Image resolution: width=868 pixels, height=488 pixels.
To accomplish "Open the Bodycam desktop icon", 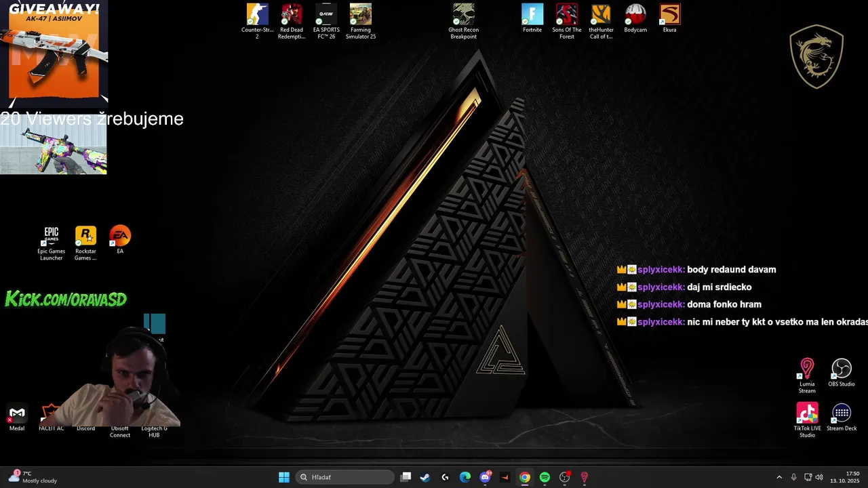I will pyautogui.click(x=635, y=18).
